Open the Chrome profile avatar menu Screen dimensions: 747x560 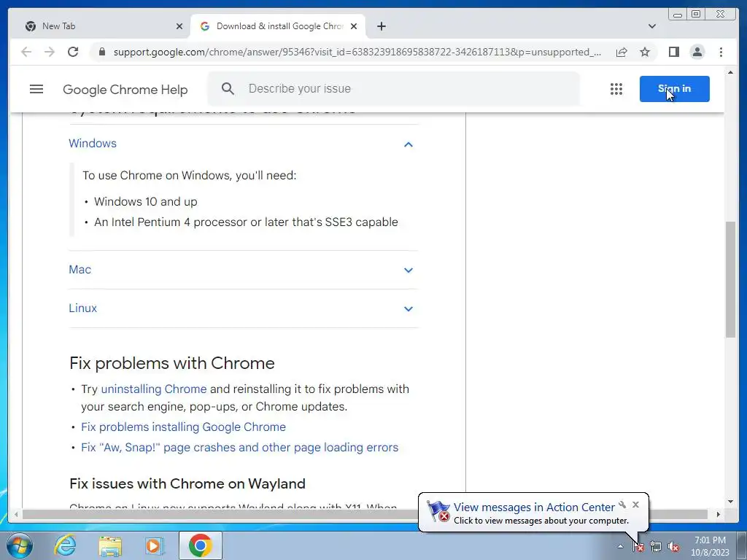click(697, 52)
